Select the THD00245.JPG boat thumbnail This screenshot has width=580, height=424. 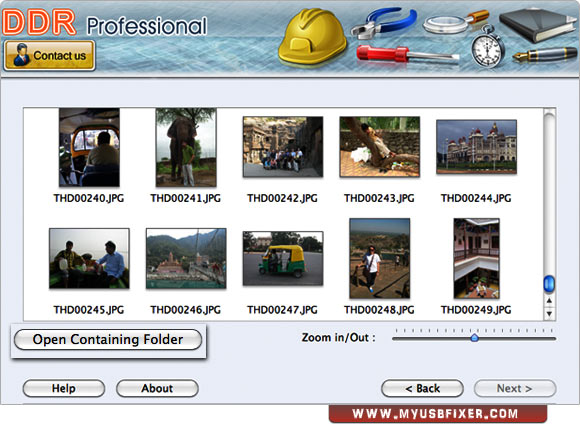[x=89, y=258]
